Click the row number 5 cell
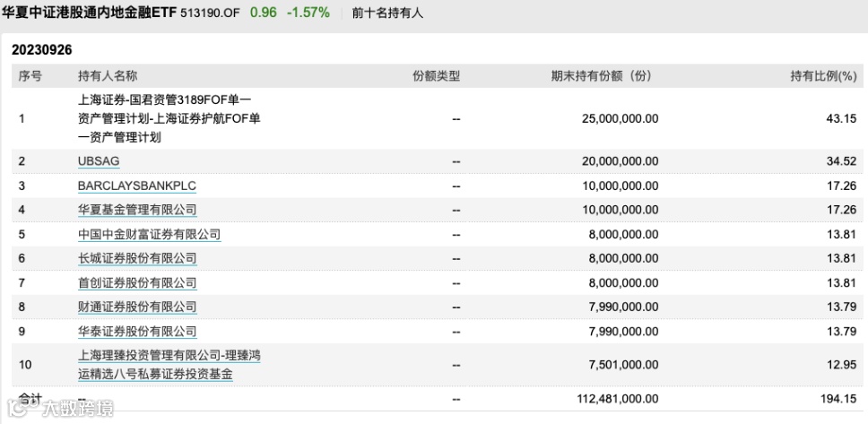The image size is (868, 424). 22,234
